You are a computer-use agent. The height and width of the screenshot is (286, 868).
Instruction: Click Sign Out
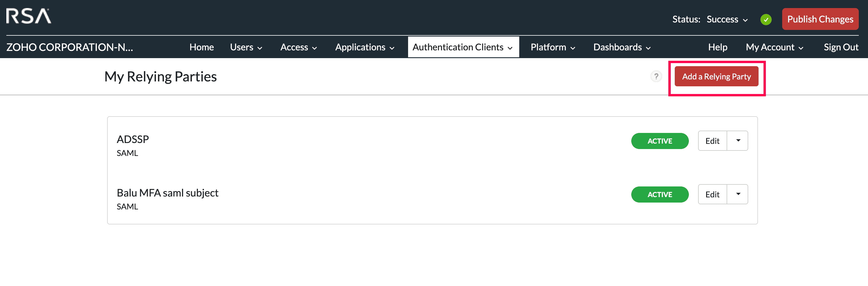(841, 47)
